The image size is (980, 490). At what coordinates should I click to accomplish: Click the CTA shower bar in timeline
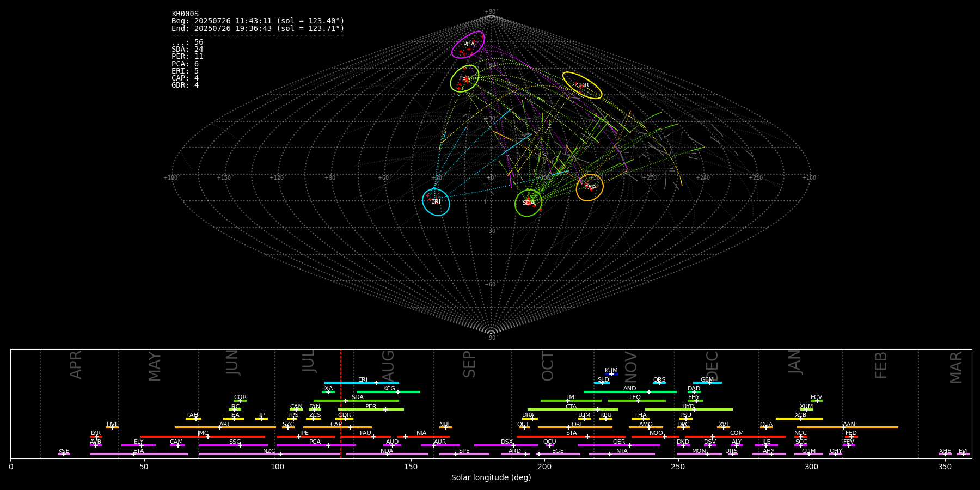573,409
